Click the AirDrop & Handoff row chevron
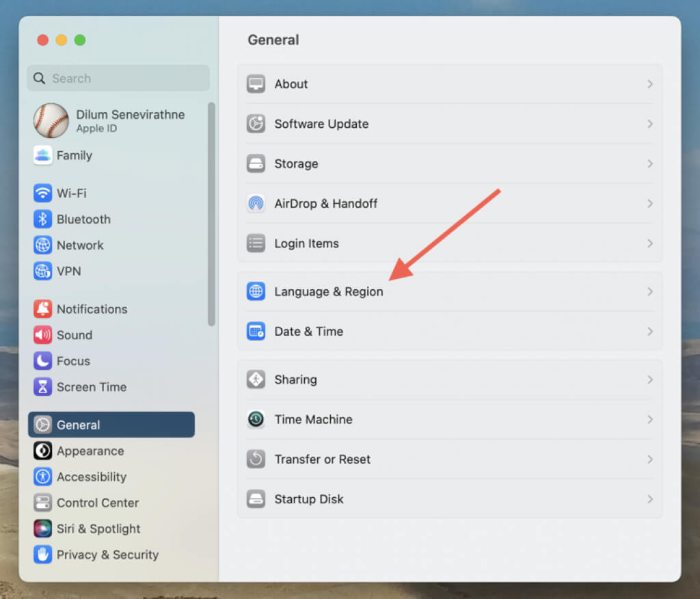Screen dimensions: 700x599 pos(650,203)
